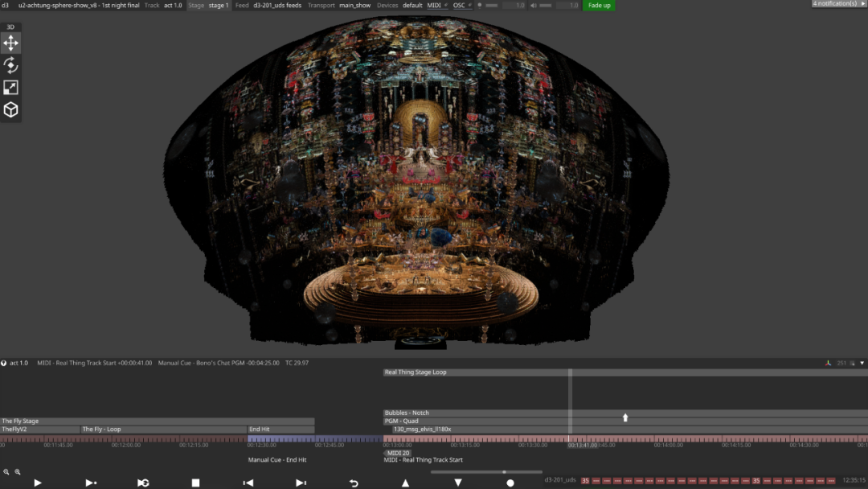
Task: Select the Real Thing Stage Loop layer
Action: (x=416, y=372)
